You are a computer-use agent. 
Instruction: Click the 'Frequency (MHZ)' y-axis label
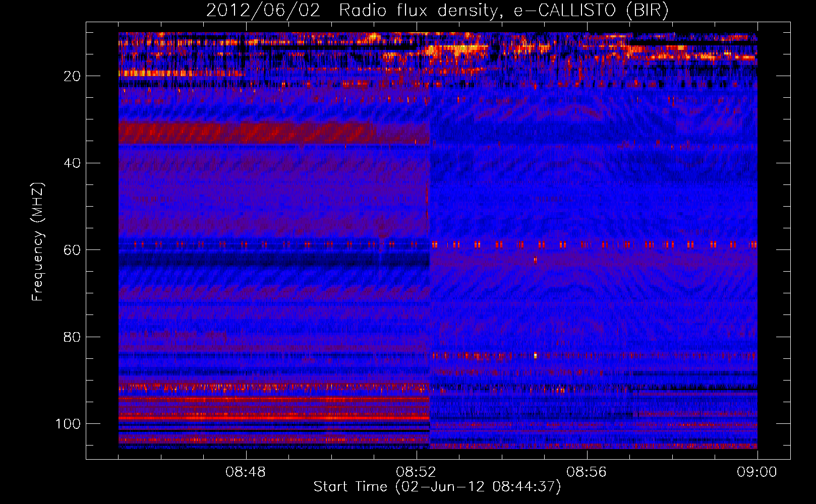pyautogui.click(x=38, y=241)
